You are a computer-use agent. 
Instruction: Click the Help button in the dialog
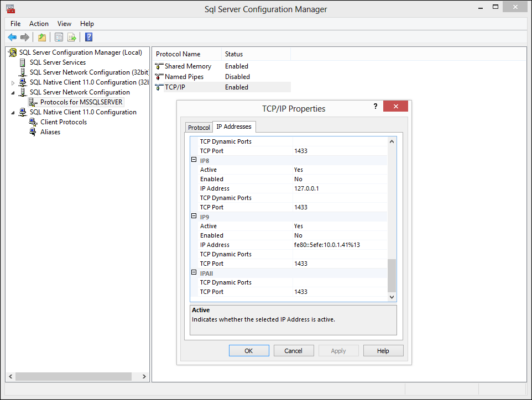[383, 350]
